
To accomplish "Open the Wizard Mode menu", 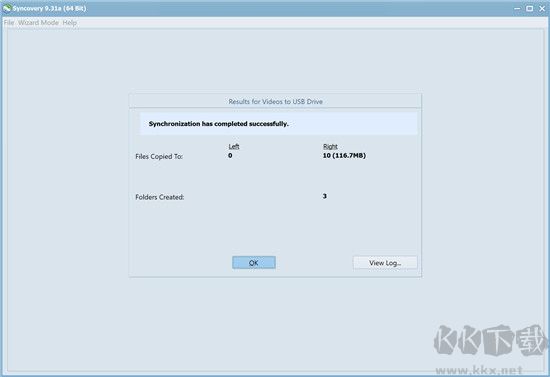I will coord(38,23).
